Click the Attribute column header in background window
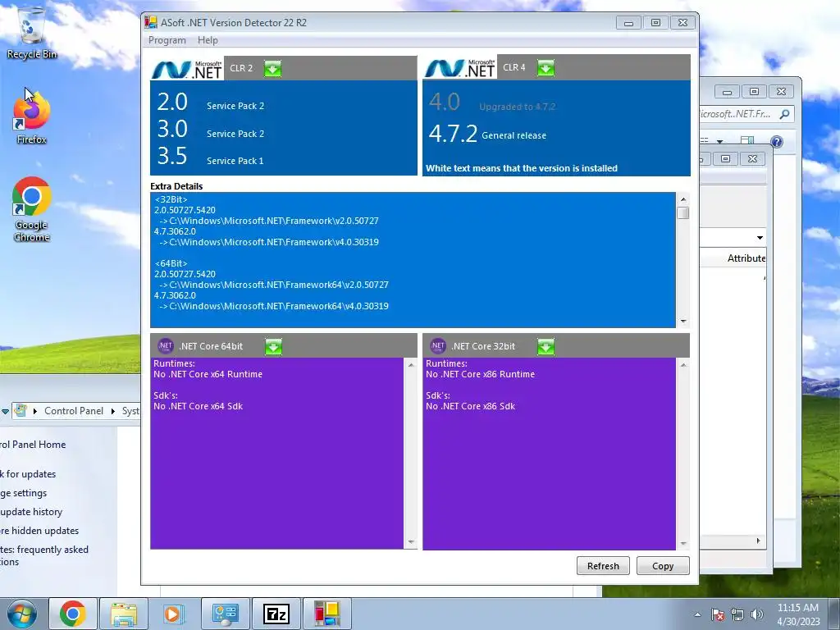 coord(746,258)
